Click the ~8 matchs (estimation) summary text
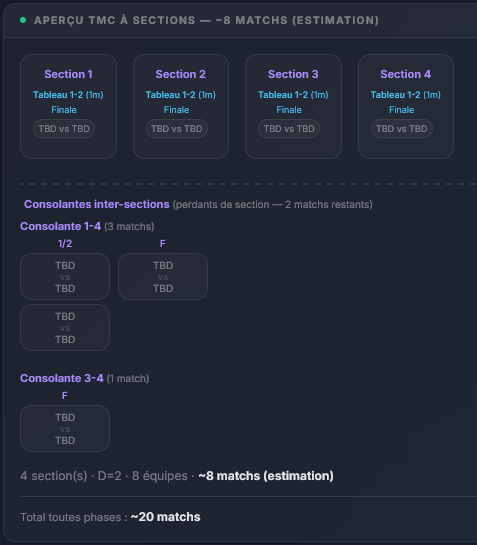Screen dimensions: 477x545 pyautogui.click(x=266, y=476)
